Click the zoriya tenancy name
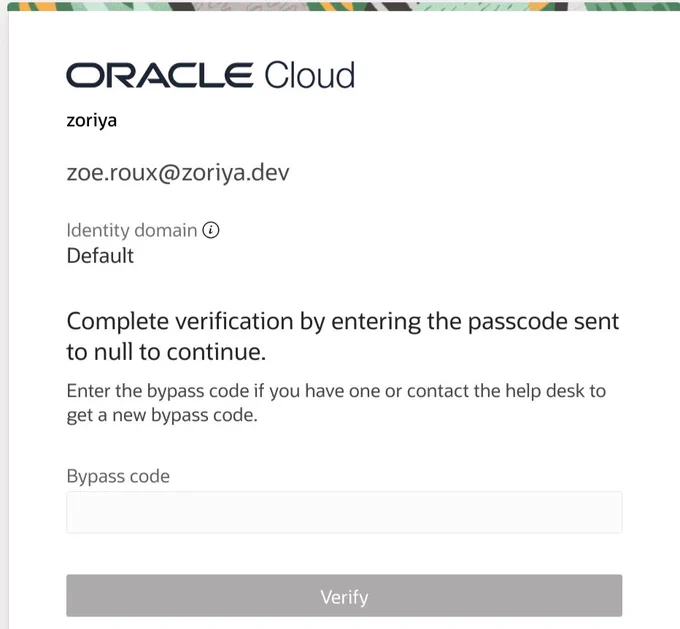Screen dimensions: 680x629 pos(92,121)
